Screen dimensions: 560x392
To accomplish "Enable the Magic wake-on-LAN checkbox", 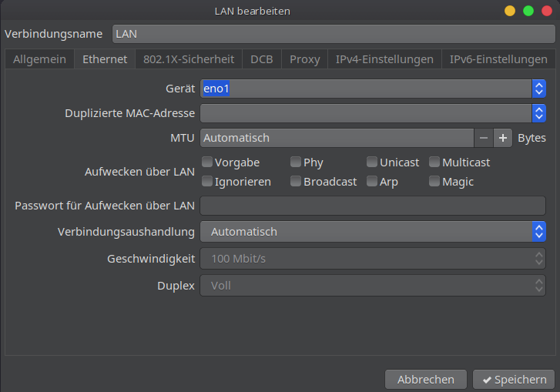I will [x=434, y=182].
